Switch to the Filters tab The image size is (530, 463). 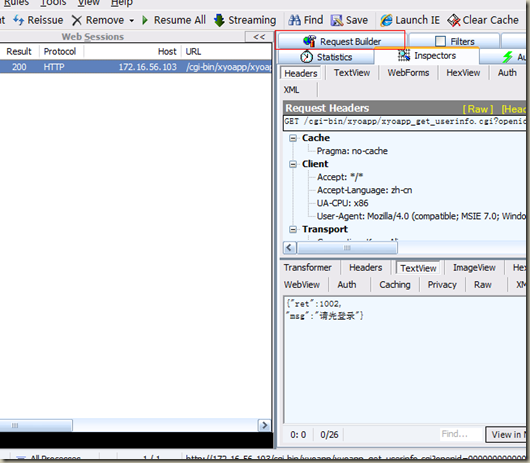click(454, 41)
